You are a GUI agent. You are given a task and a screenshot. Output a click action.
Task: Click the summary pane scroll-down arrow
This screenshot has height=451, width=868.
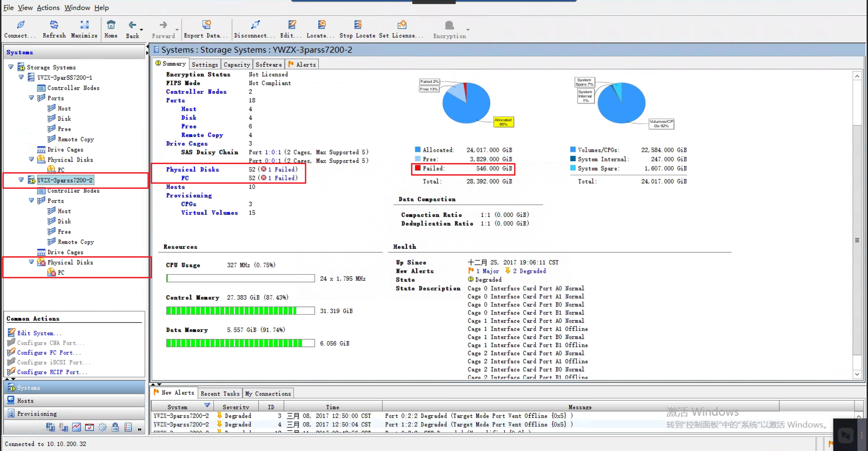tap(857, 374)
